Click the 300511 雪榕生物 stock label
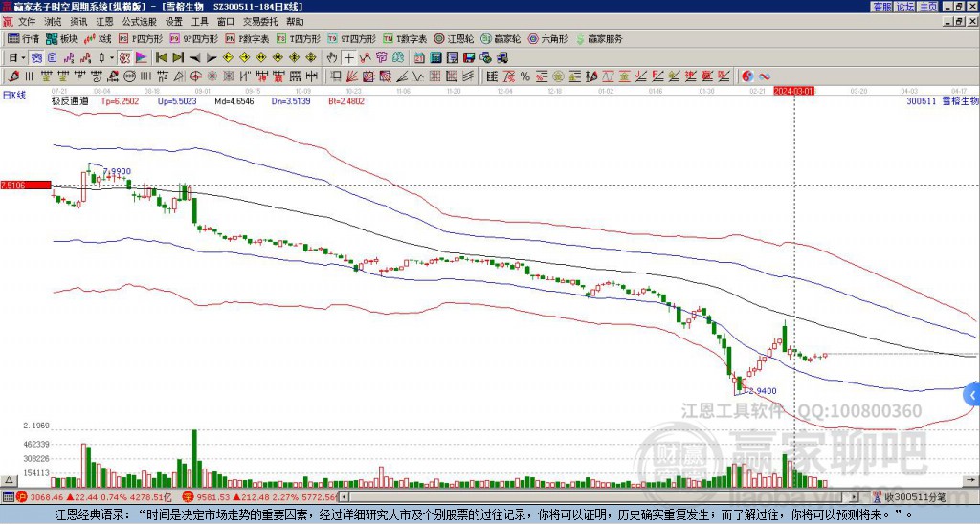980x524 pixels. (x=943, y=100)
